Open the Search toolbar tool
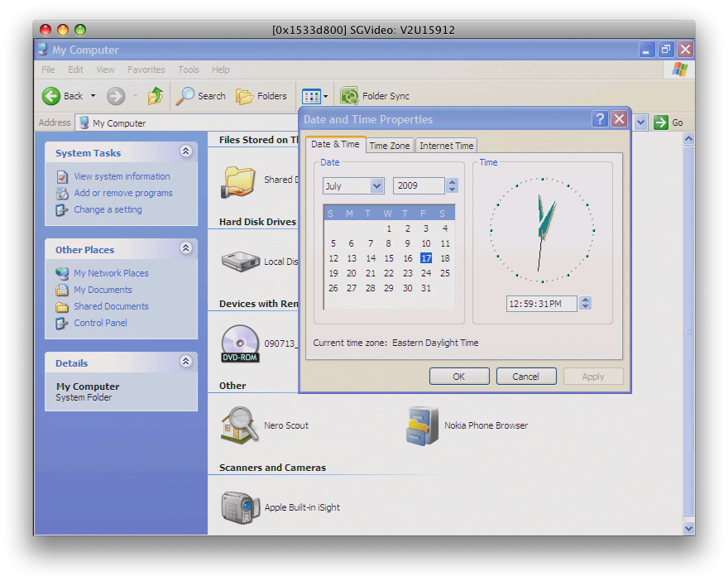Image resolution: width=728 pixels, height=581 pixels. [x=201, y=96]
